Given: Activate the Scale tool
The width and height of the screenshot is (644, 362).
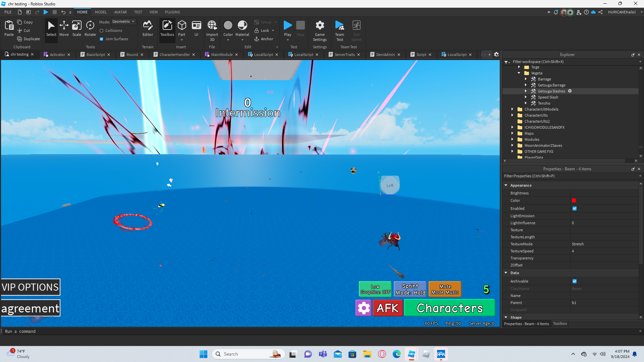Looking at the screenshot, I should (x=76, y=28).
